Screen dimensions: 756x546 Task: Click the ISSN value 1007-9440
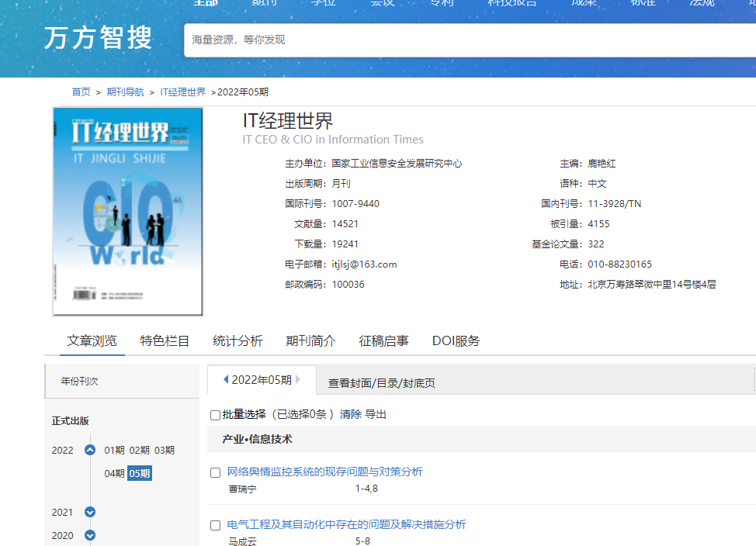[x=355, y=204]
